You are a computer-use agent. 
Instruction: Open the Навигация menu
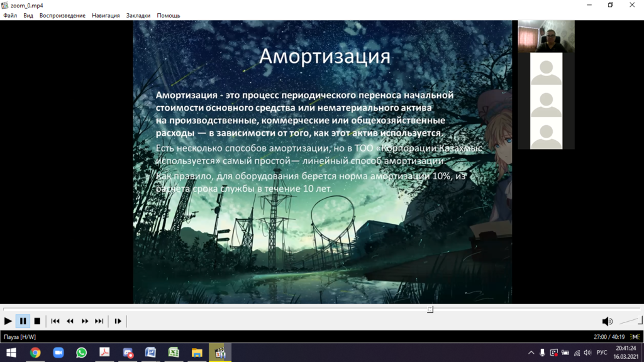(106, 16)
